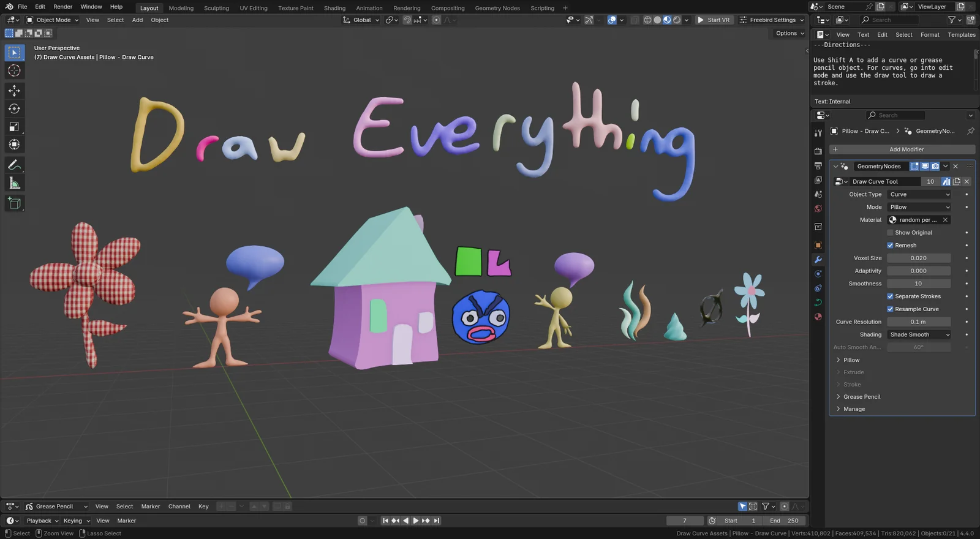Expand the Grease Pencil panel
The width and height of the screenshot is (980, 539).
861,397
